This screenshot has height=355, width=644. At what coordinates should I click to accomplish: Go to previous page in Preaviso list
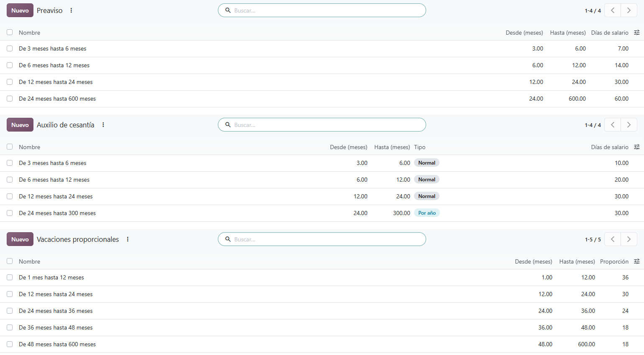[x=613, y=10]
